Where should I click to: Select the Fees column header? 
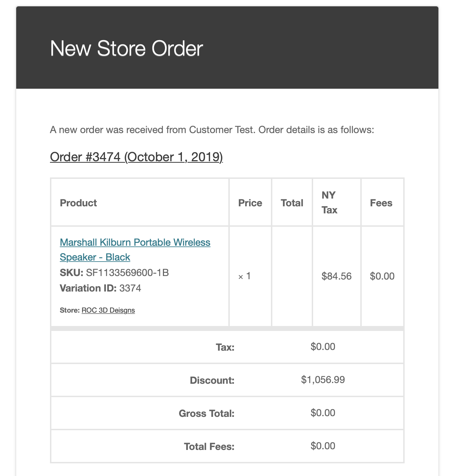tap(381, 203)
